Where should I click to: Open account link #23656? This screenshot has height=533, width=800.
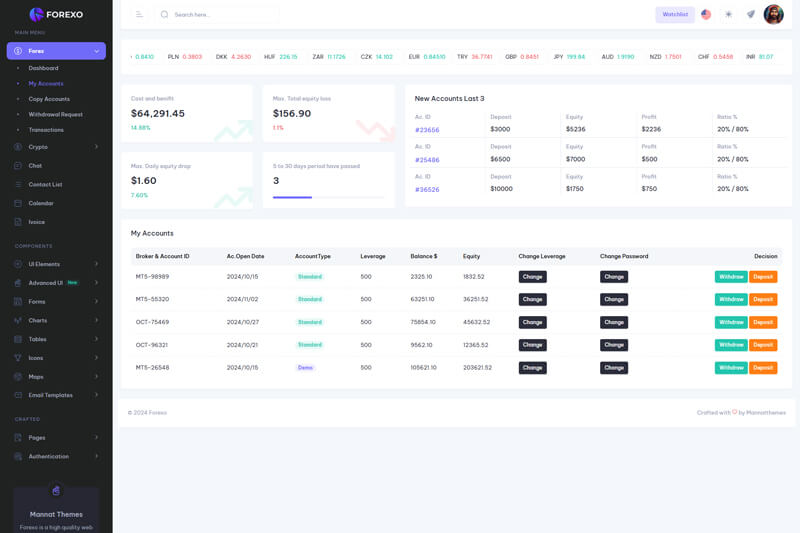pyautogui.click(x=427, y=130)
